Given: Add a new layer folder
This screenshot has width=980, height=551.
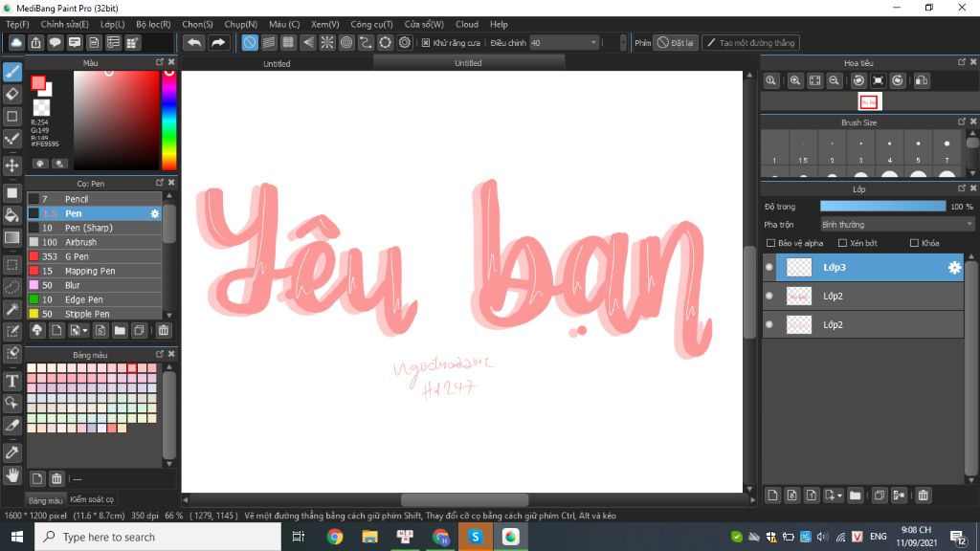Looking at the screenshot, I should click(x=855, y=496).
